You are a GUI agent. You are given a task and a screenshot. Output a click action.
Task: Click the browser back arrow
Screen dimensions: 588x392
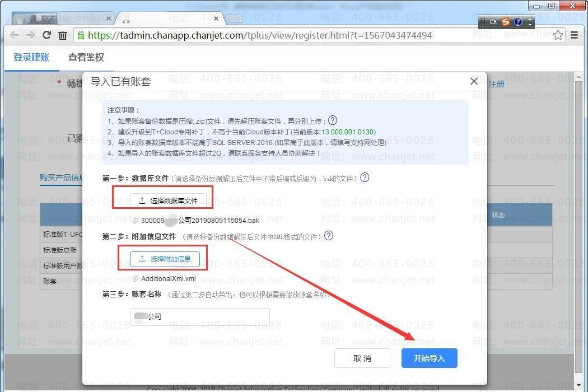pos(15,35)
